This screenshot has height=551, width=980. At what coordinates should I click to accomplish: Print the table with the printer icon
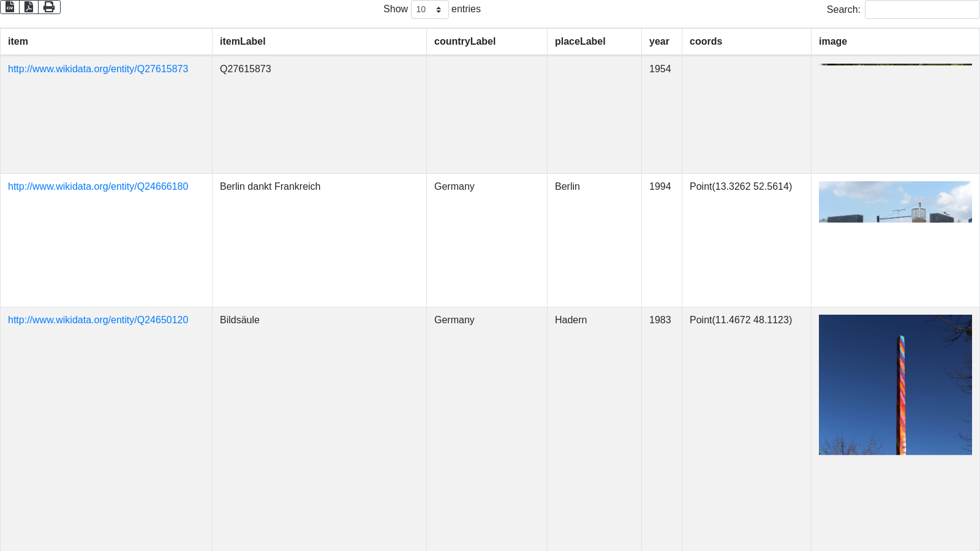tap(49, 7)
